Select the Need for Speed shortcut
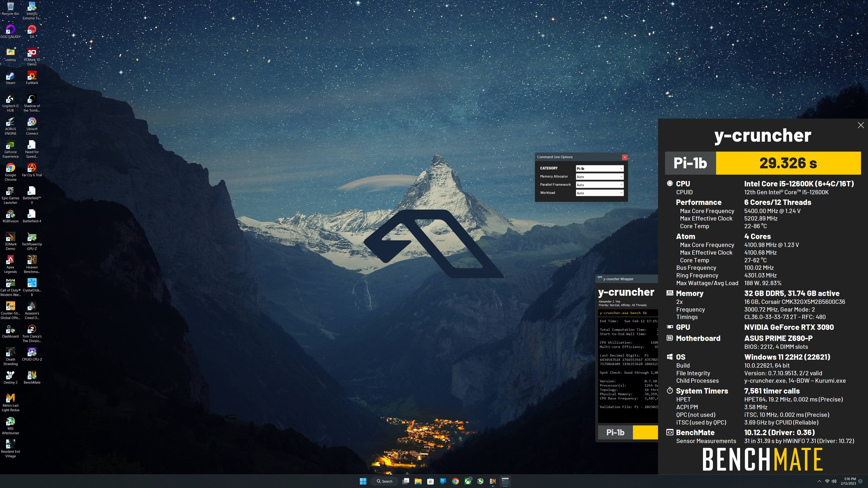 [32, 149]
